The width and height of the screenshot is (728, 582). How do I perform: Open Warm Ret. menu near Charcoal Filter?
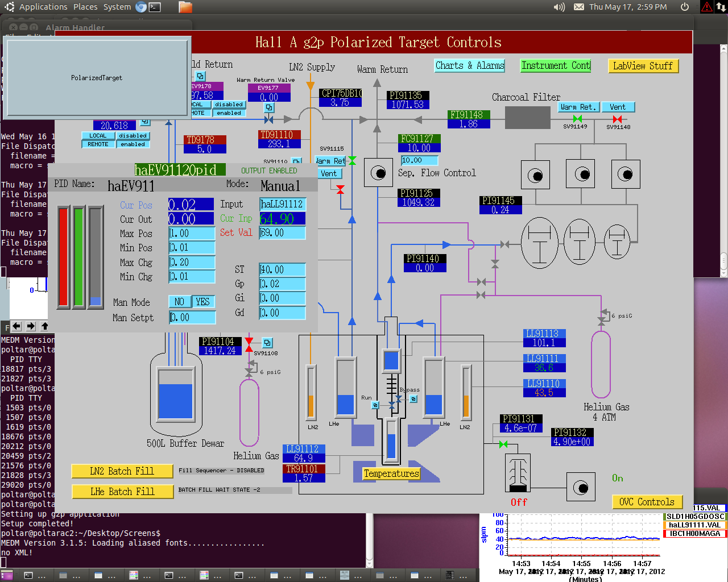(578, 107)
